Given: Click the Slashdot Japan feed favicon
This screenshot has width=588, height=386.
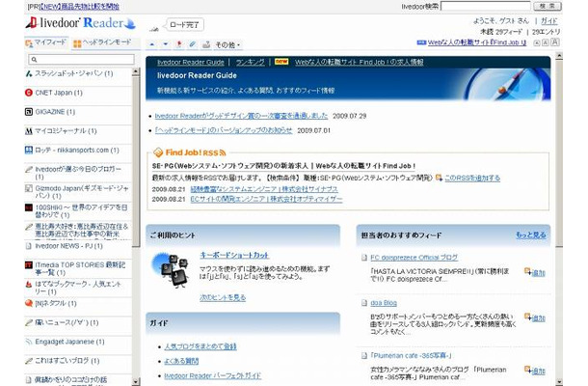Looking at the screenshot, I should coord(29,73).
